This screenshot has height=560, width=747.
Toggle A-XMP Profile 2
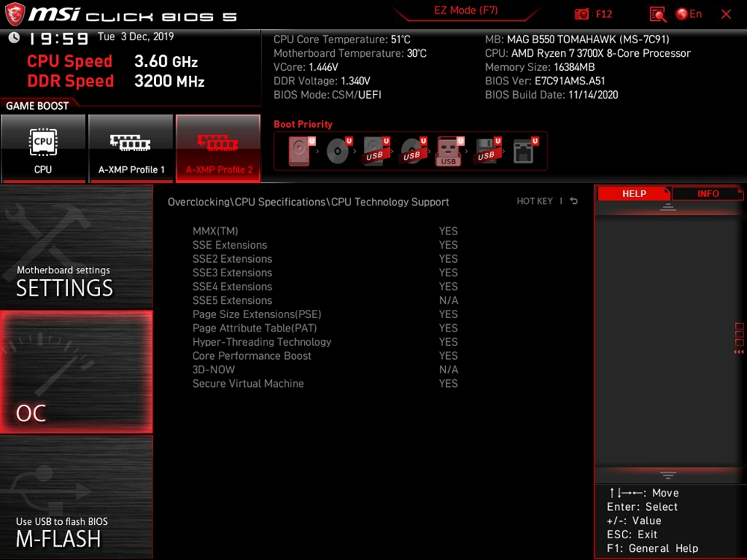[218, 149]
